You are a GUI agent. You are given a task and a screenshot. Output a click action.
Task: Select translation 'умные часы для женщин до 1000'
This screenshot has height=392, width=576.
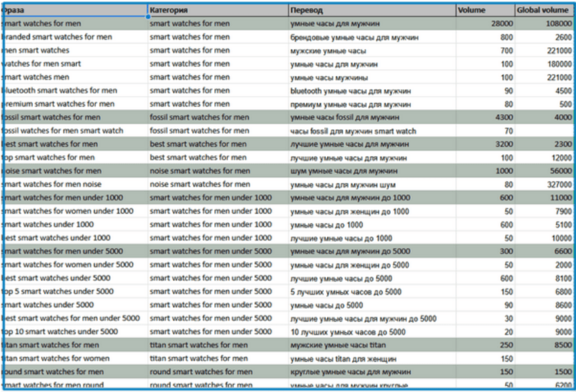372,211
